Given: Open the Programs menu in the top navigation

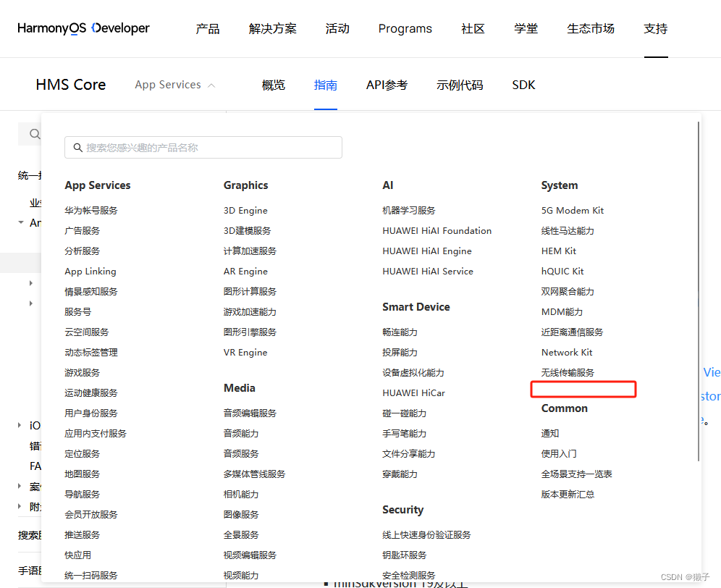Looking at the screenshot, I should coord(405,29).
